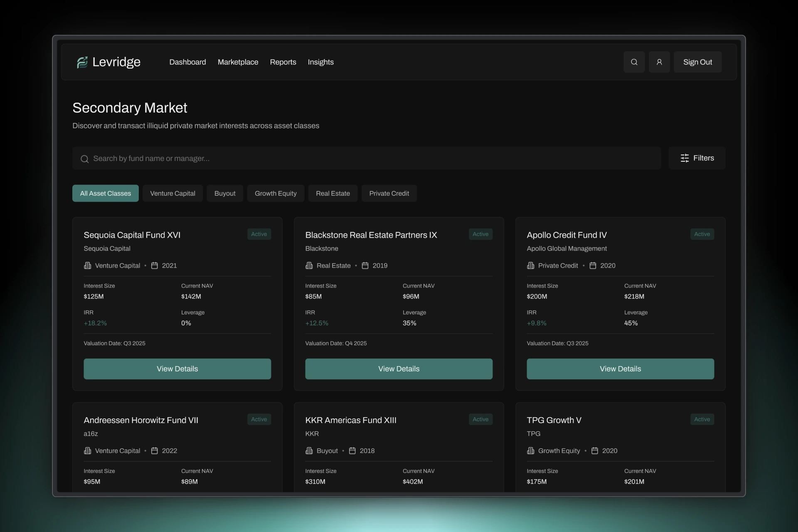
Task: Click Active badge on KKR Americas Fund XIII
Action: tap(480, 419)
